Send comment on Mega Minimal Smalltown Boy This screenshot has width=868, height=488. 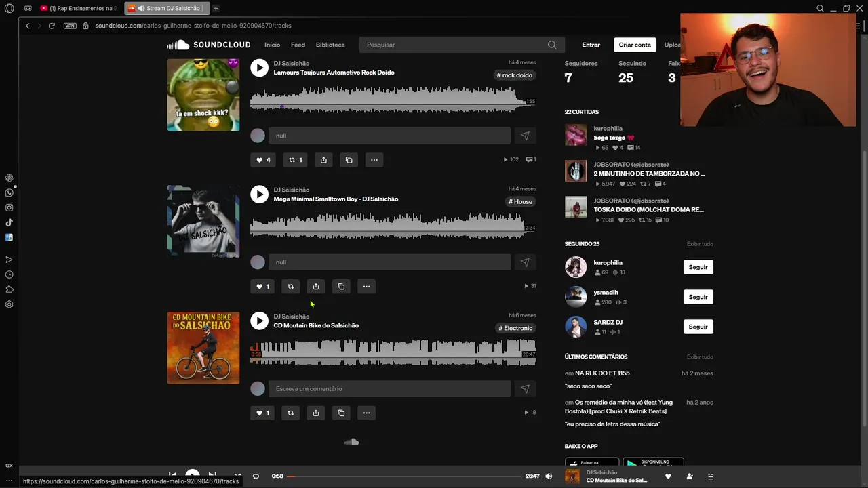pyautogui.click(x=525, y=262)
